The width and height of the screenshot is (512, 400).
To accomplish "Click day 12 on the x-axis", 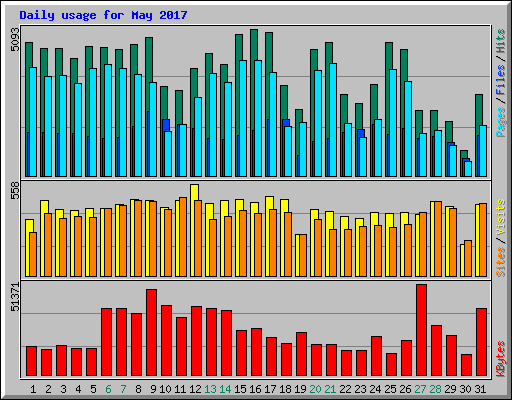I will (x=195, y=389).
